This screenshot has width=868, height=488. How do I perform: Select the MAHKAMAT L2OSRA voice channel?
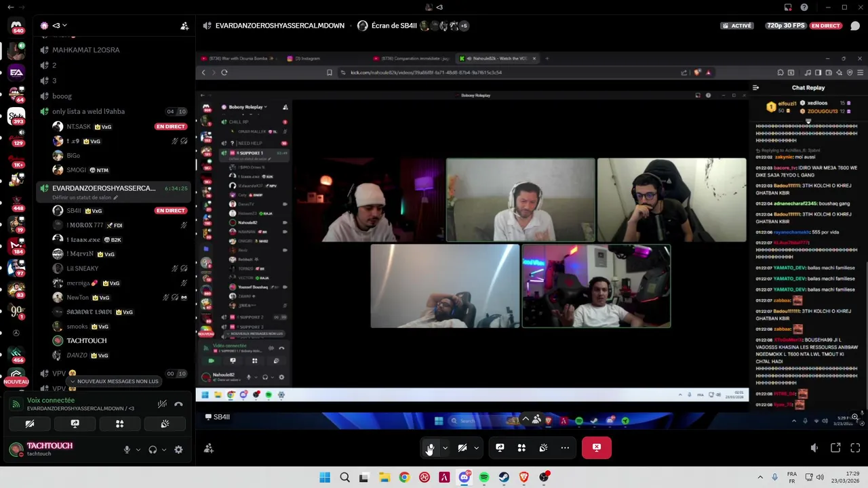click(86, 50)
